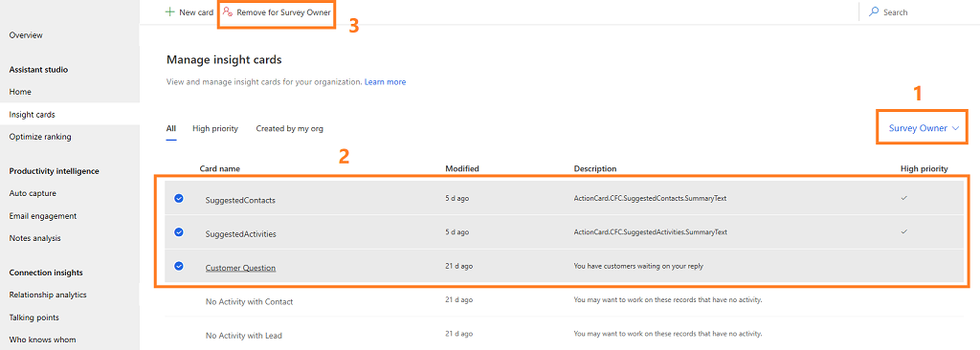Click the New card button label
This screenshot has height=350, width=980.
pos(196,12)
